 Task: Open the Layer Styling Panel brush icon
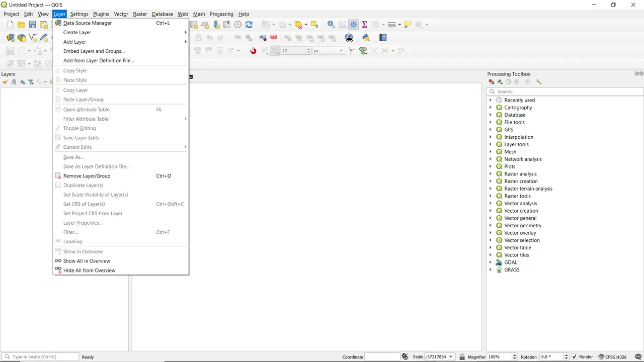click(5, 82)
